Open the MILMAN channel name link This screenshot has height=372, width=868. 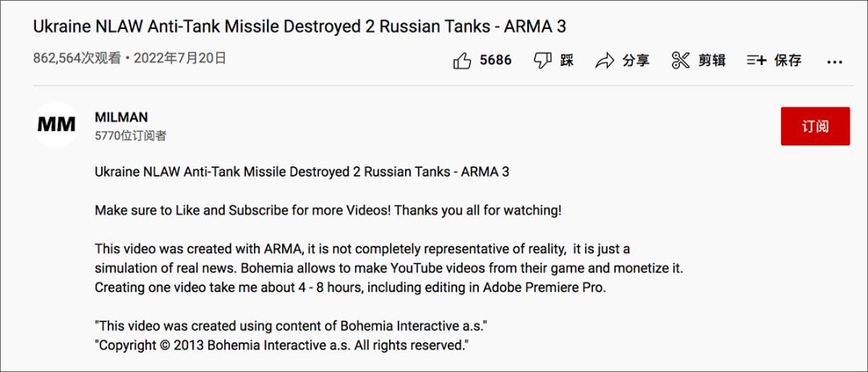(121, 117)
